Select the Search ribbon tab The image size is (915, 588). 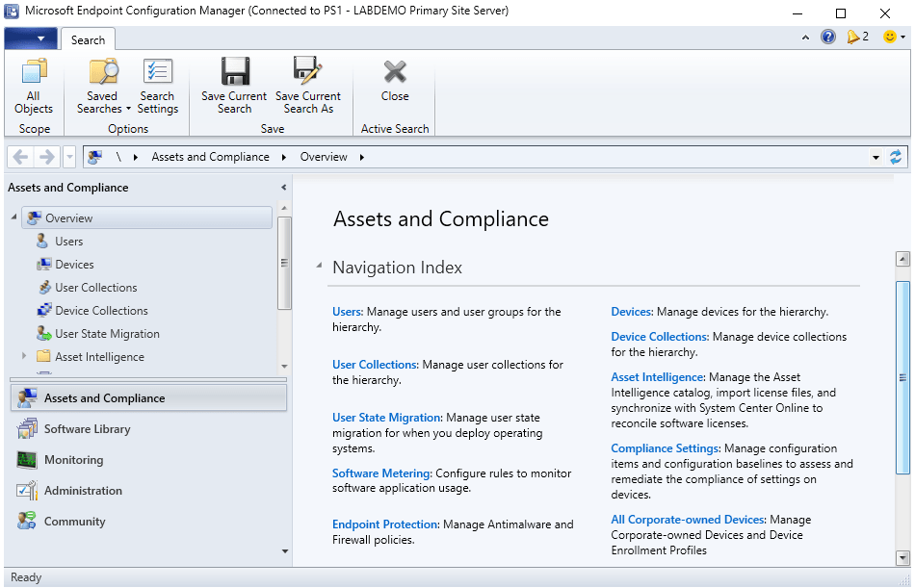tap(88, 39)
